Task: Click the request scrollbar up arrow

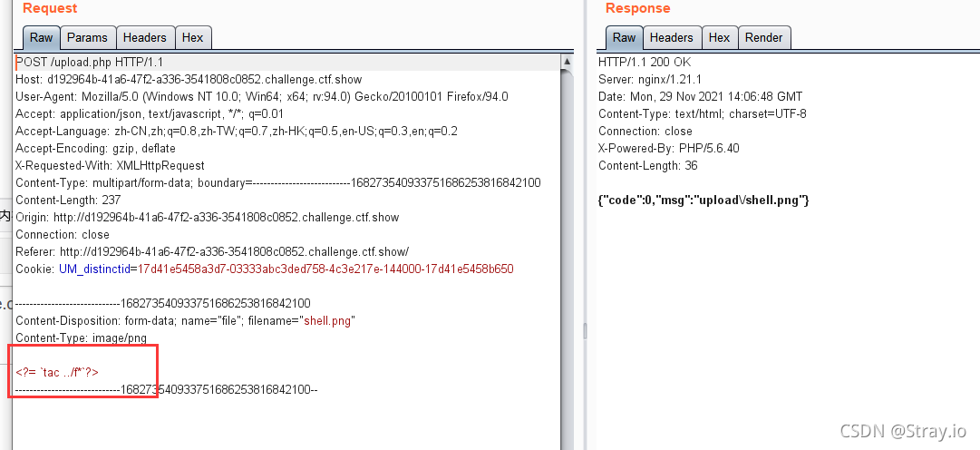Action: click(567, 62)
